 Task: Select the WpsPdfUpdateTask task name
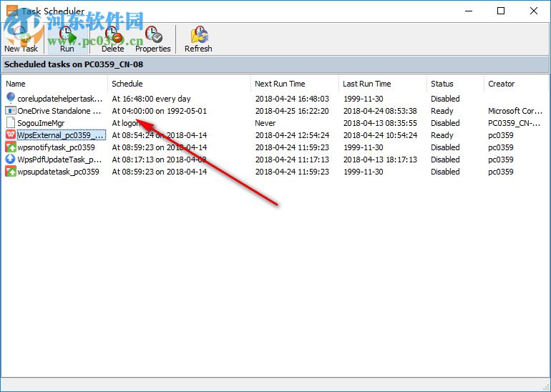pos(59,160)
